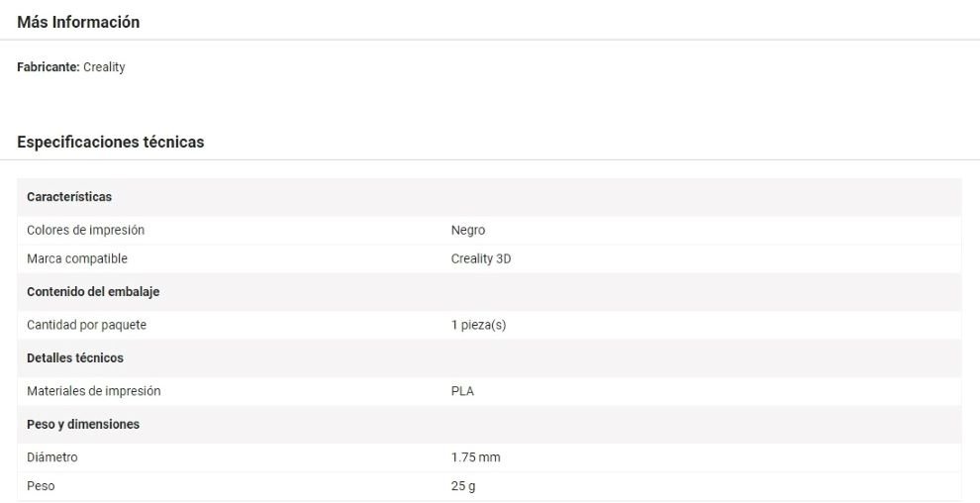
Task: Click the Peso y dimensiones header
Action: coord(83,424)
